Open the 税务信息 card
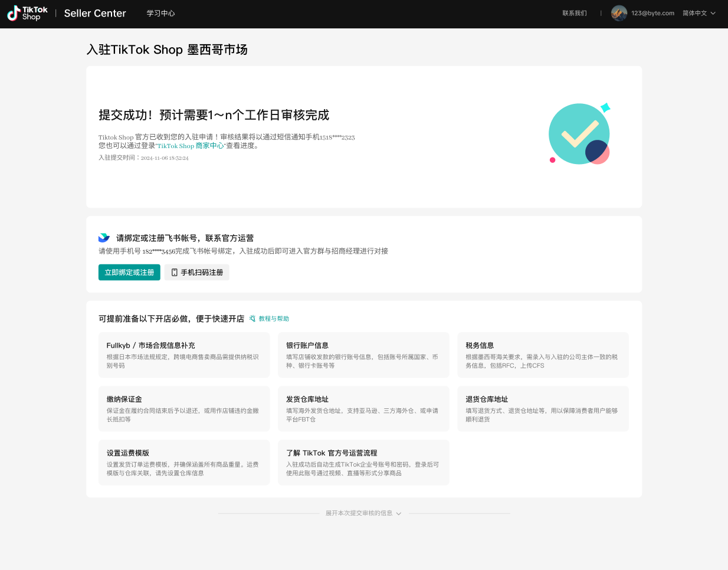Screen dimensions: 728x570 coord(543,355)
